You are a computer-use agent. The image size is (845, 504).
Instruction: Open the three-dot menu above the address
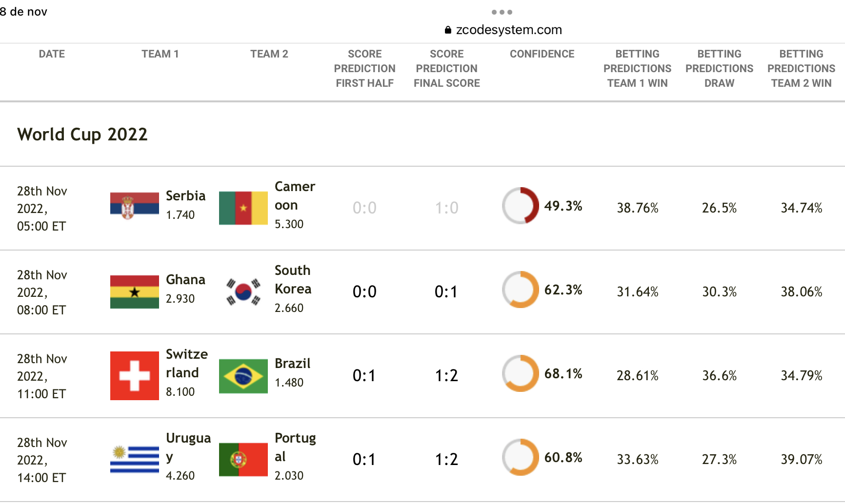pos(502,12)
